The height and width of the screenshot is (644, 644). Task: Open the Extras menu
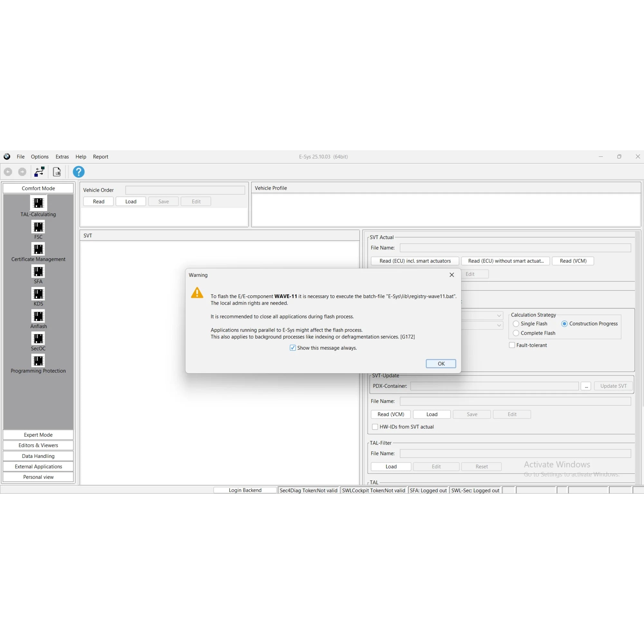[x=62, y=157]
